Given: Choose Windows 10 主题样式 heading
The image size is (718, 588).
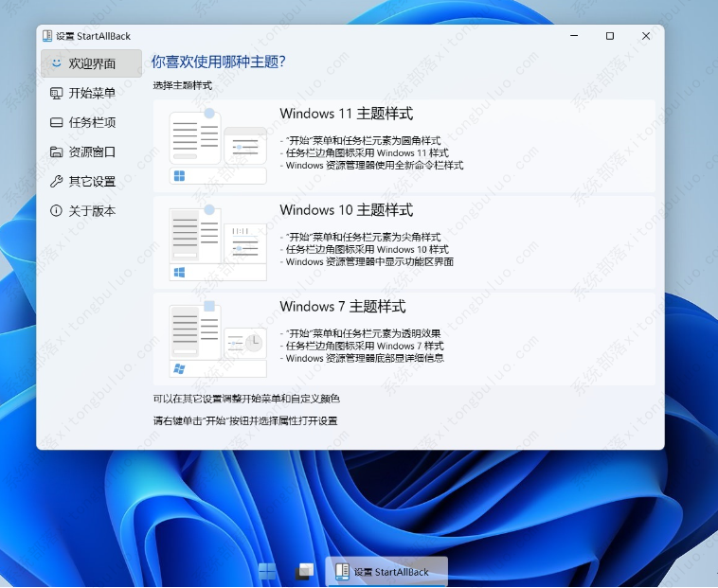Looking at the screenshot, I should point(346,210).
